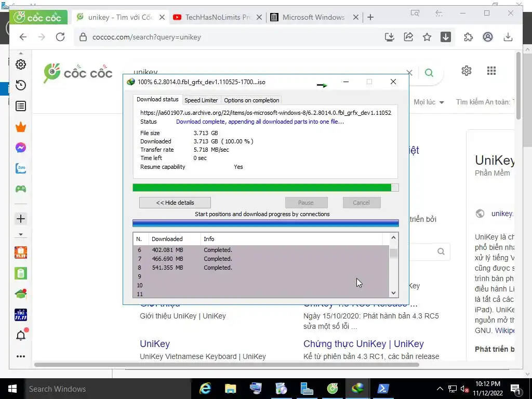Click the Cancel download button
This screenshot has width=532, height=399.
point(362,203)
